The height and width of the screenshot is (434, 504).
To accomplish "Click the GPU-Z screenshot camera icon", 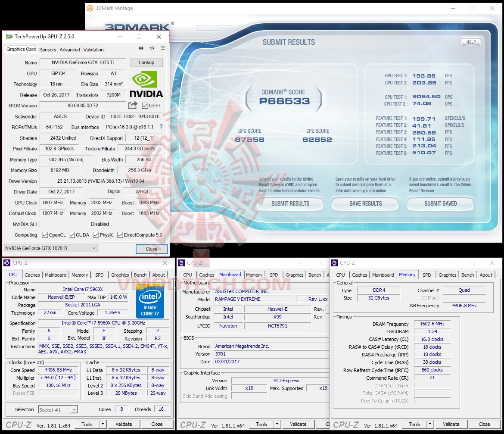I will 141,48.
